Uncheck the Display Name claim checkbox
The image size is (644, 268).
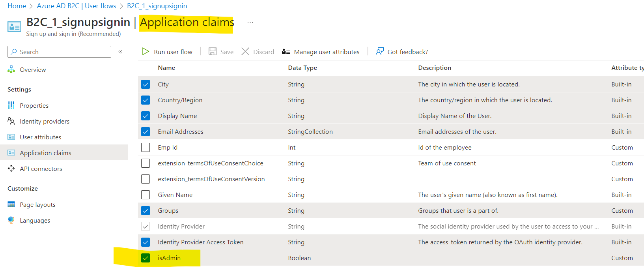[x=146, y=116]
